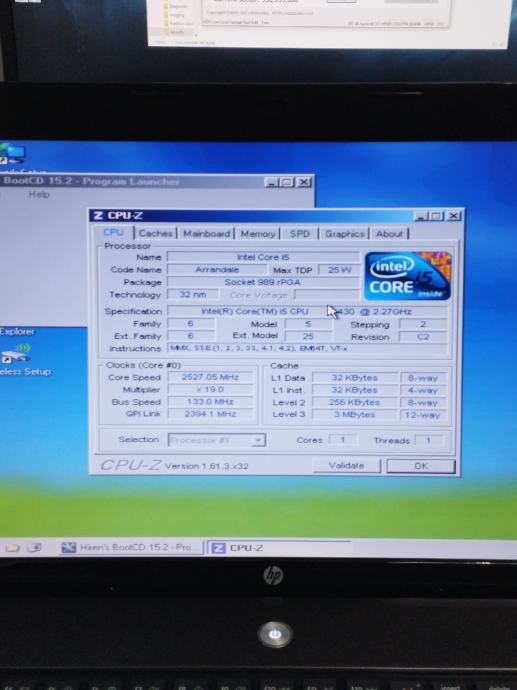Click the Level 3 cache value 3 MBytes
Screen dimensions: 517x690
pyautogui.click(x=354, y=415)
